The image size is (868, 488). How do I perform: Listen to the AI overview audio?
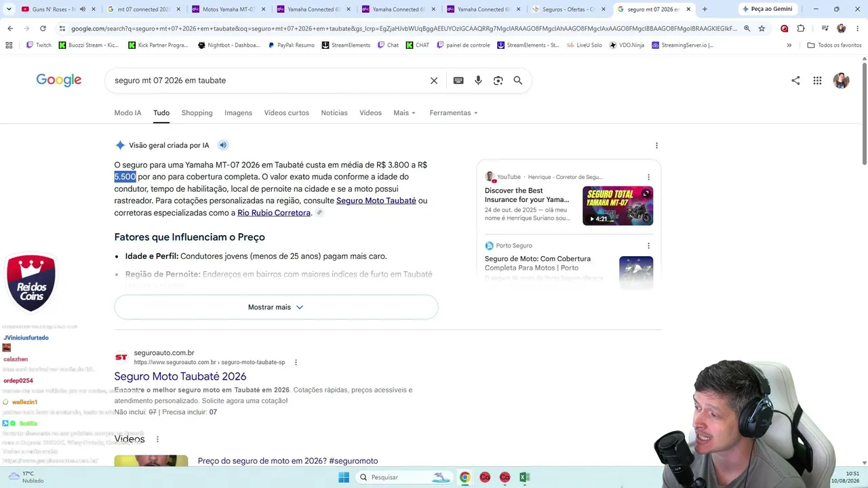tap(223, 145)
